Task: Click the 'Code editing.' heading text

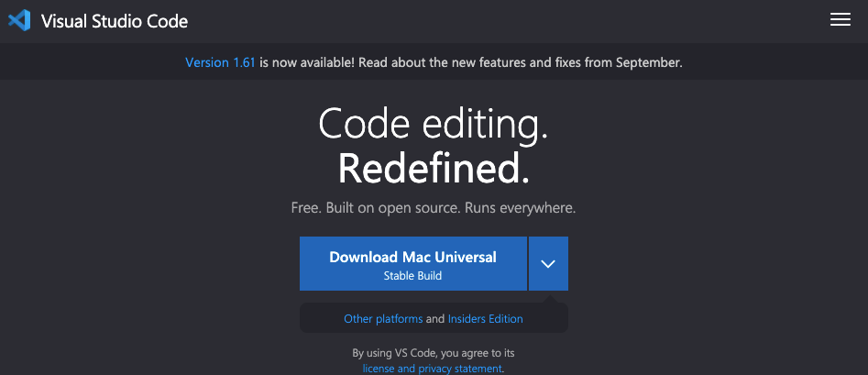Action: coord(434,125)
